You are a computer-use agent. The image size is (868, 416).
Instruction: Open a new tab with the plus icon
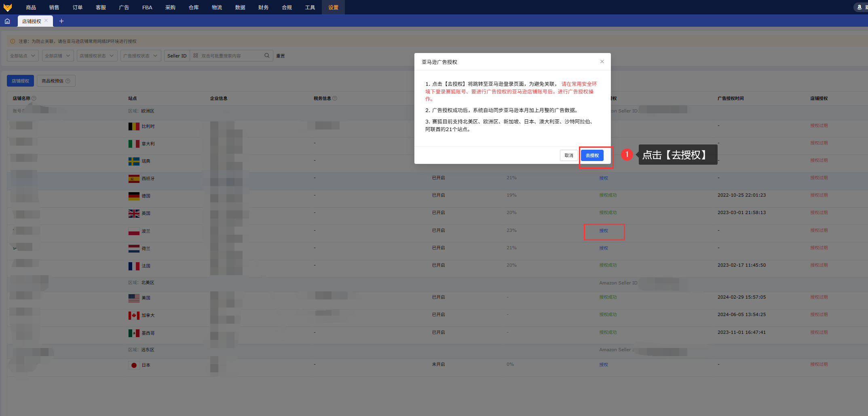[x=61, y=21]
